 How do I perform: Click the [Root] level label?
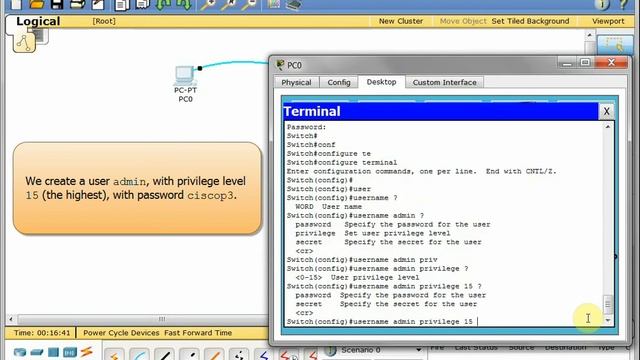(104, 21)
